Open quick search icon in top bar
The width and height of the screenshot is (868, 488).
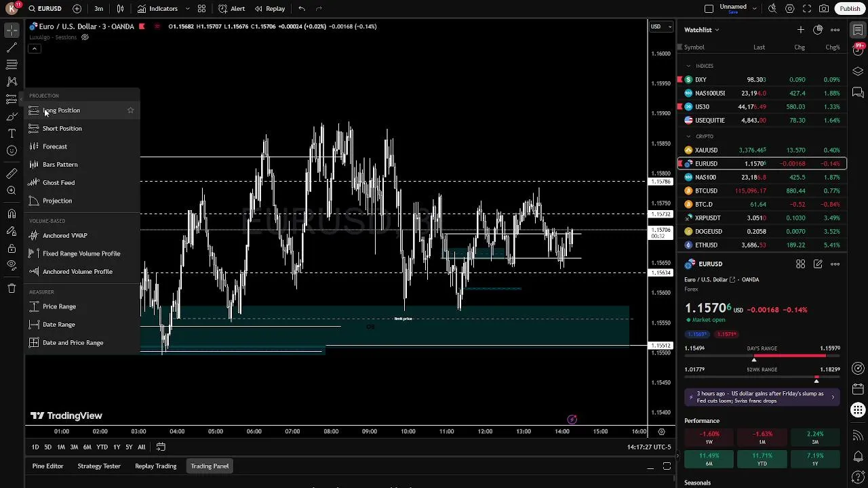(772, 9)
